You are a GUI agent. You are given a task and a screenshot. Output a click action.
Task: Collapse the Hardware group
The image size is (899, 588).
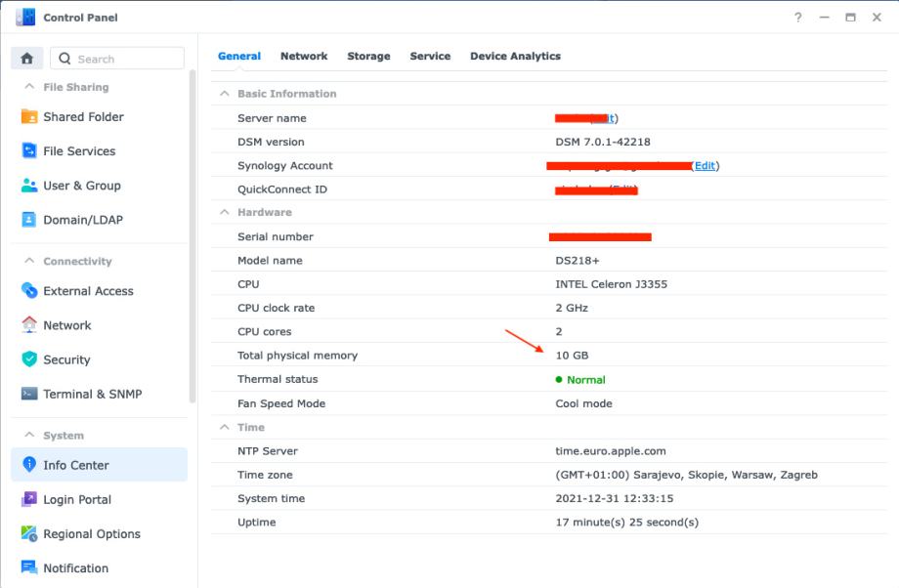click(224, 212)
